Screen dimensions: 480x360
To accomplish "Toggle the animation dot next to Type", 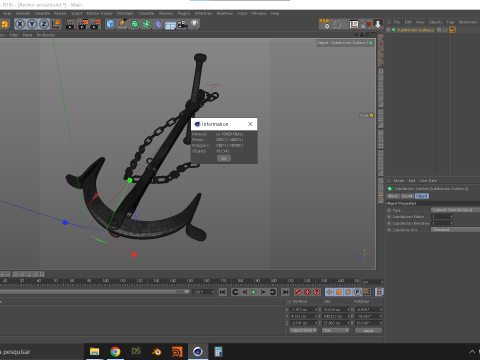I will (x=389, y=210).
